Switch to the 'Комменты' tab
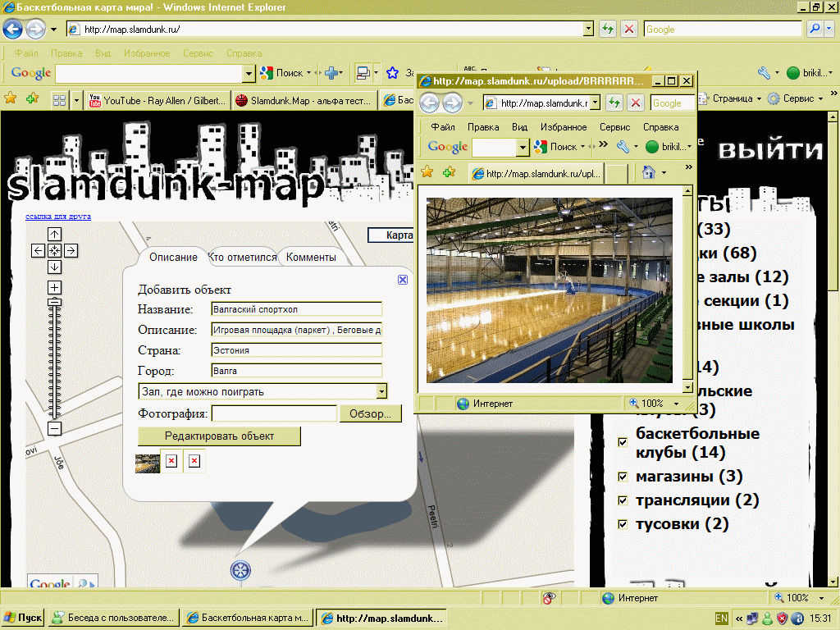This screenshot has height=630, width=840. (311, 257)
